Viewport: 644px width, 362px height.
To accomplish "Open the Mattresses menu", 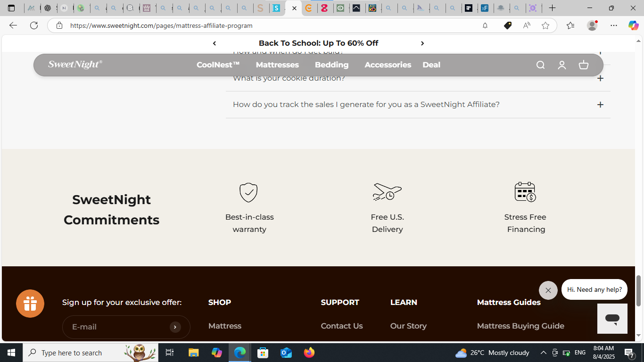I will point(277,65).
